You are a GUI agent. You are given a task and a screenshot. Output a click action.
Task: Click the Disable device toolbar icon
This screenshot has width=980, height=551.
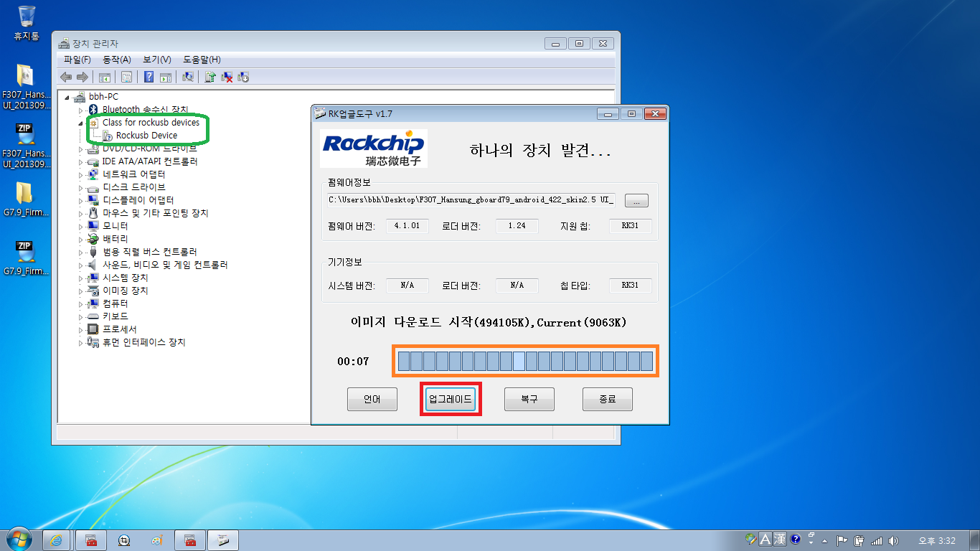(x=243, y=77)
